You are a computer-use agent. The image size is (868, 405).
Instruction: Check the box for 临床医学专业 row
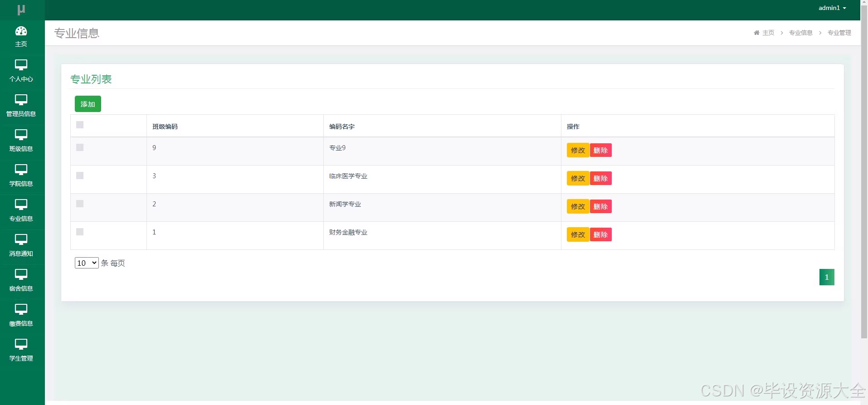[x=80, y=176]
